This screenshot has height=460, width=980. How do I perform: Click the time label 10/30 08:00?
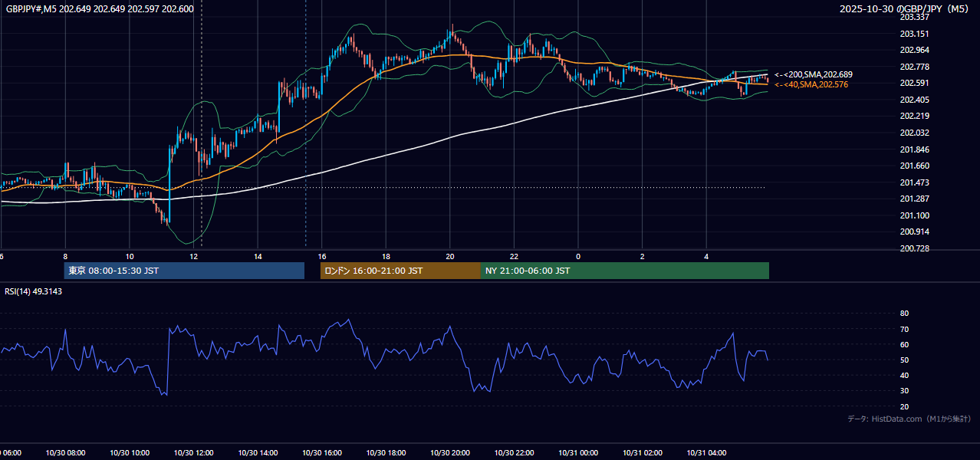pos(65,453)
